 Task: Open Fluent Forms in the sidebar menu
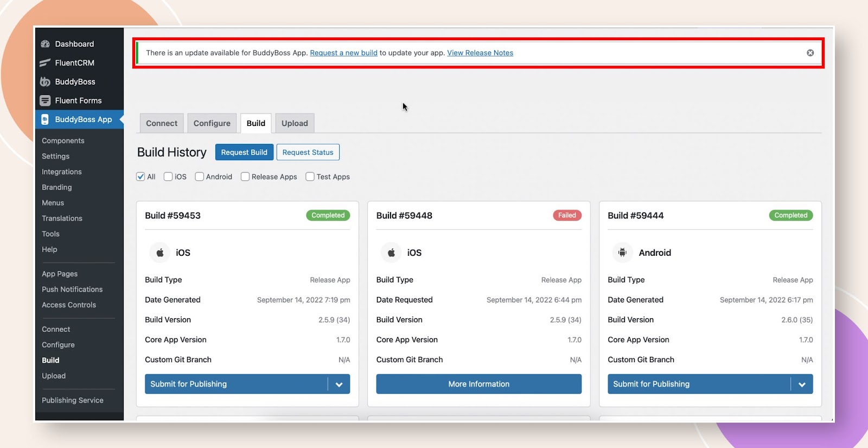79,100
